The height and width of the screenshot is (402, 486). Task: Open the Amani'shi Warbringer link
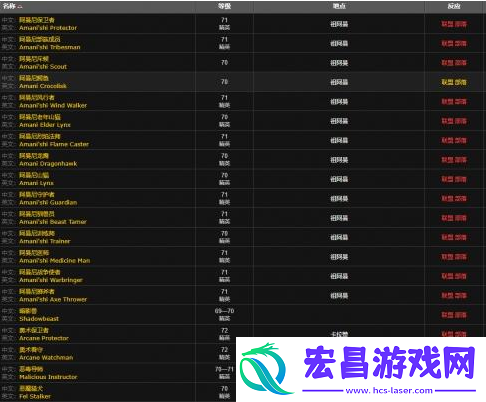(x=51, y=280)
